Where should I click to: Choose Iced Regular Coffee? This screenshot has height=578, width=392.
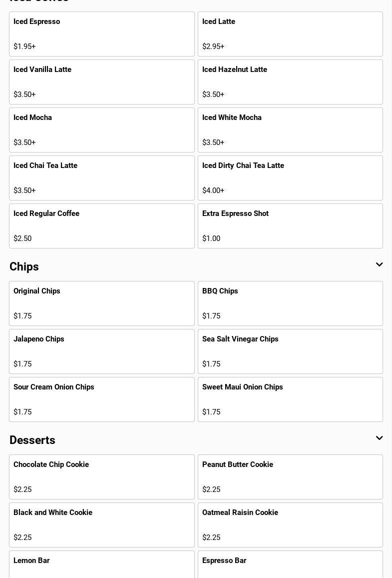pos(102,226)
